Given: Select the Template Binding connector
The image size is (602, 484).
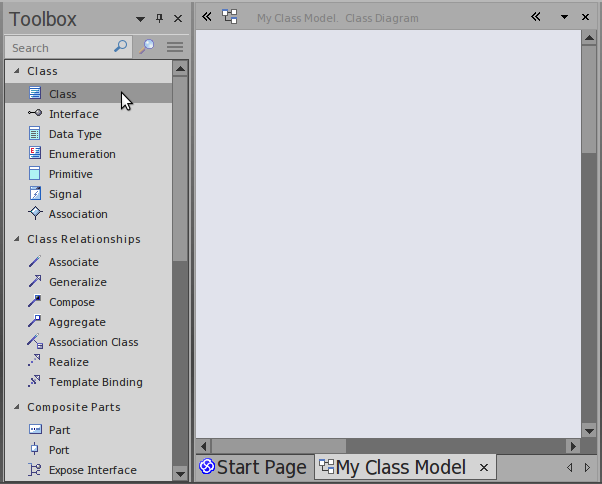Looking at the screenshot, I should (95, 382).
